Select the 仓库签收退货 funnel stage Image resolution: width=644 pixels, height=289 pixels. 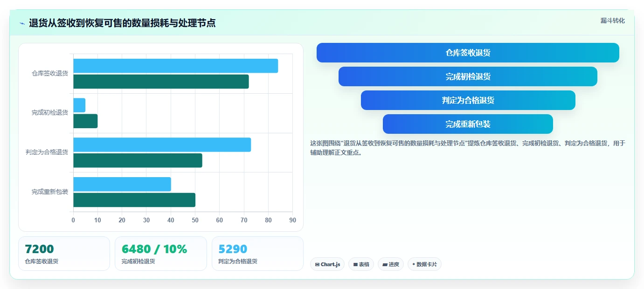tap(468, 53)
